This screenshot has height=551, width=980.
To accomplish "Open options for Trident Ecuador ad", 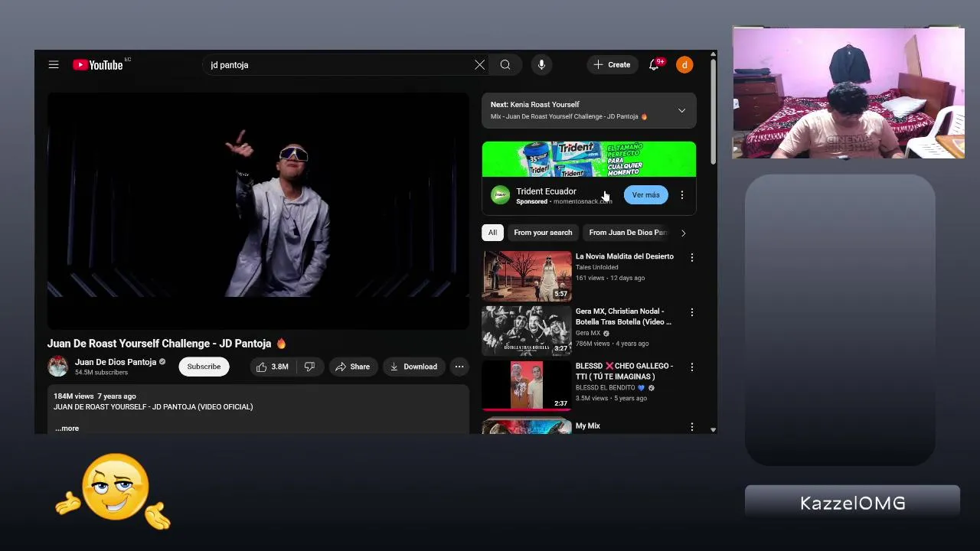I will (682, 195).
